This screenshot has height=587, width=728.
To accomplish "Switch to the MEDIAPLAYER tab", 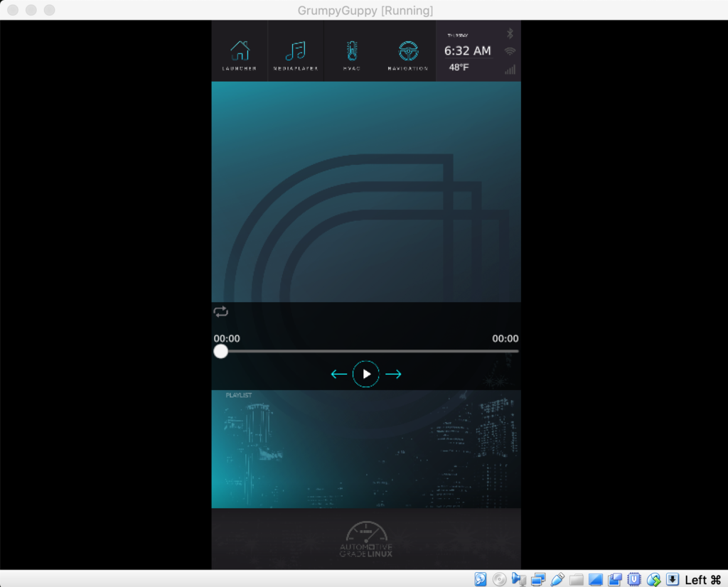I will pyautogui.click(x=296, y=50).
